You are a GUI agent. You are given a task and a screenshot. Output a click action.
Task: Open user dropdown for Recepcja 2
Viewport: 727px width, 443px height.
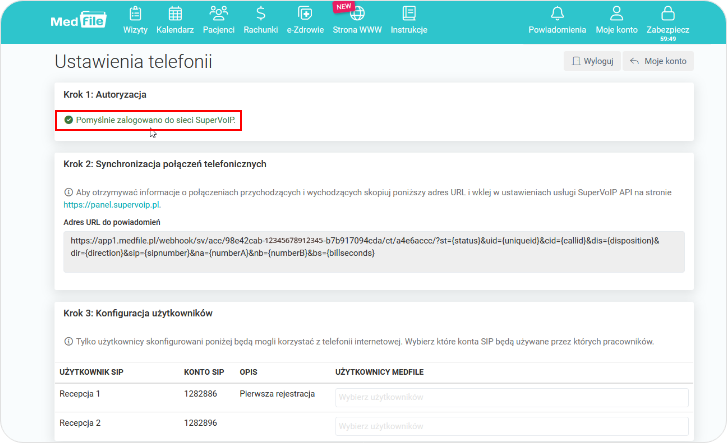tap(511, 424)
